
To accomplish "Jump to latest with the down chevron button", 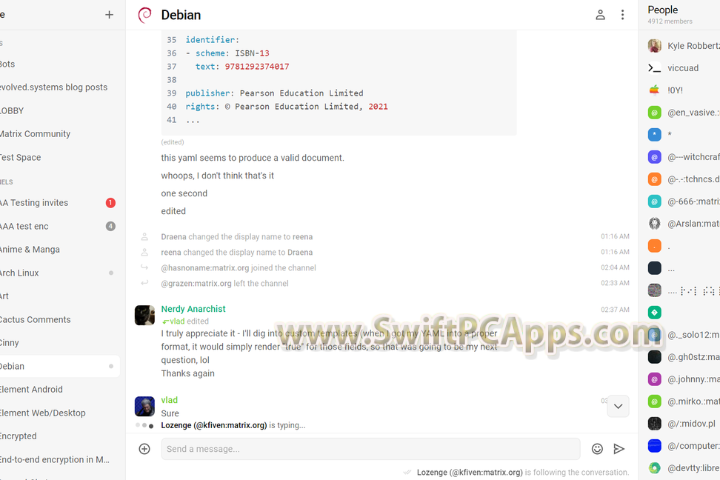I will point(618,406).
